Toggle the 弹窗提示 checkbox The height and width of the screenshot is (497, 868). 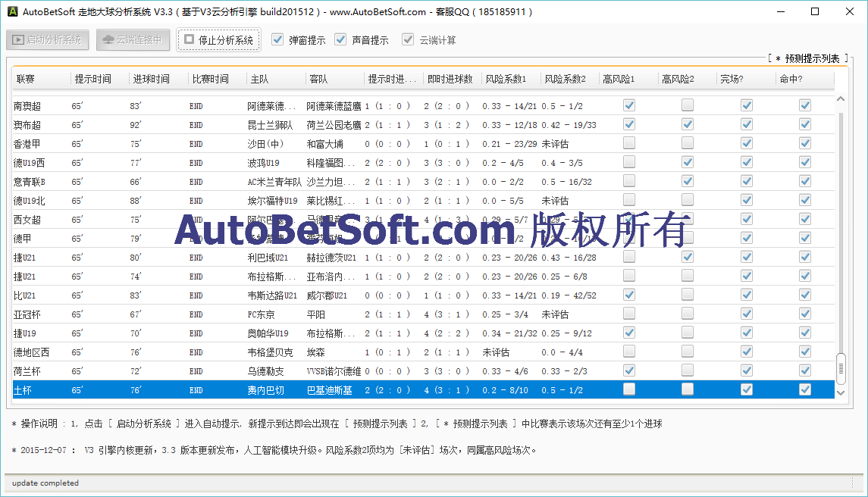278,39
